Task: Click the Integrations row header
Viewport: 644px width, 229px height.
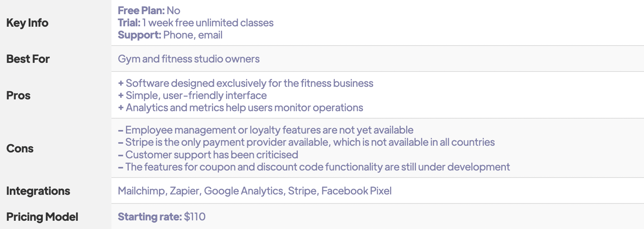Action: coord(38,191)
